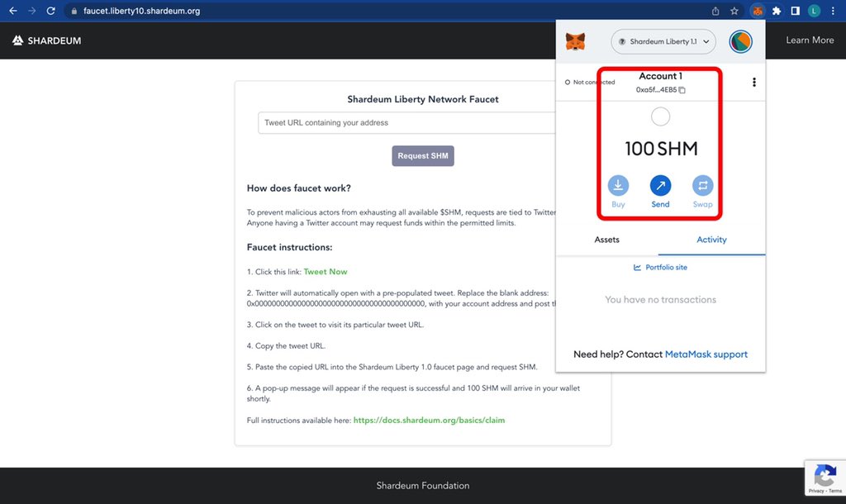
Task: Click the reCAPTCHA badge
Action: 825,478
